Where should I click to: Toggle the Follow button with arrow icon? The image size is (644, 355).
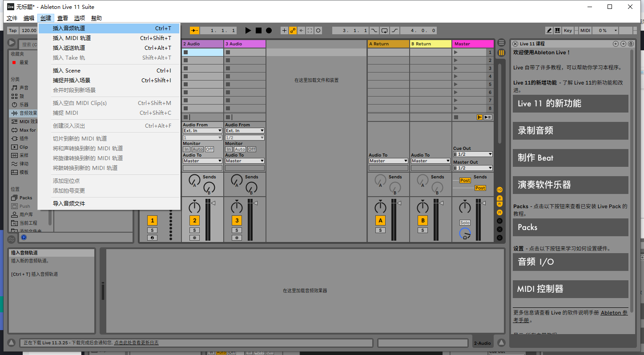click(x=195, y=30)
